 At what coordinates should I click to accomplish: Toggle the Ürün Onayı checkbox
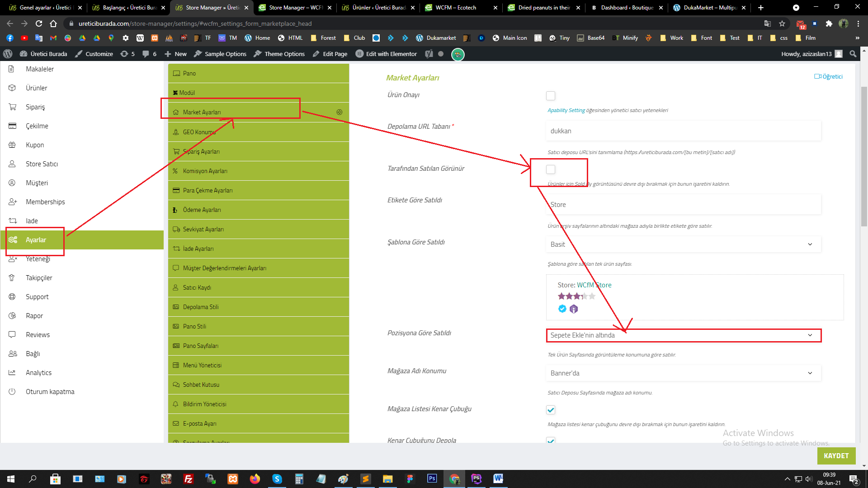point(550,96)
